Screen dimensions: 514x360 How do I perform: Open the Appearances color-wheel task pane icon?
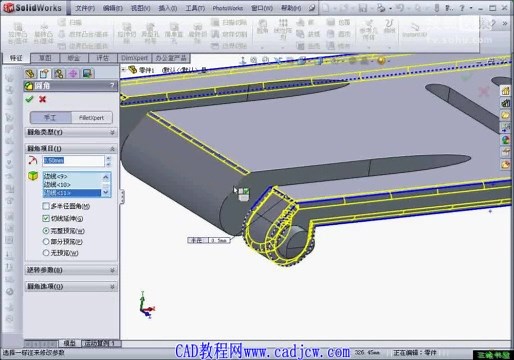506,140
